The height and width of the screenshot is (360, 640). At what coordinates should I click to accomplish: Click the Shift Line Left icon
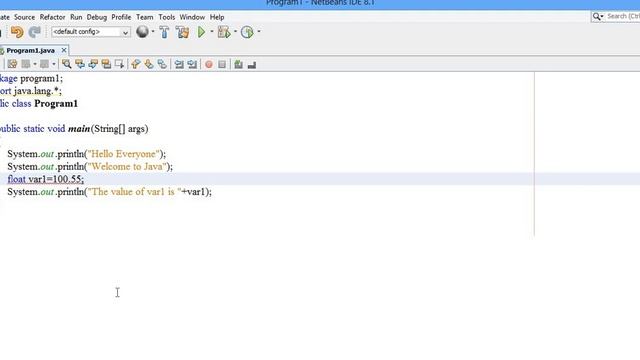click(x=179, y=64)
